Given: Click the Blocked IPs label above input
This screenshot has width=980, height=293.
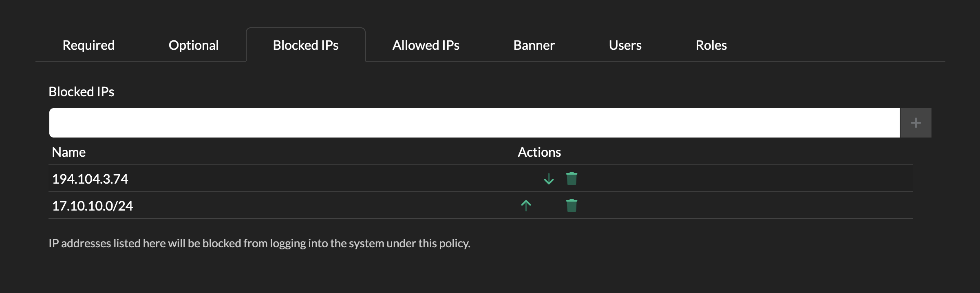Looking at the screenshot, I should pos(81,92).
